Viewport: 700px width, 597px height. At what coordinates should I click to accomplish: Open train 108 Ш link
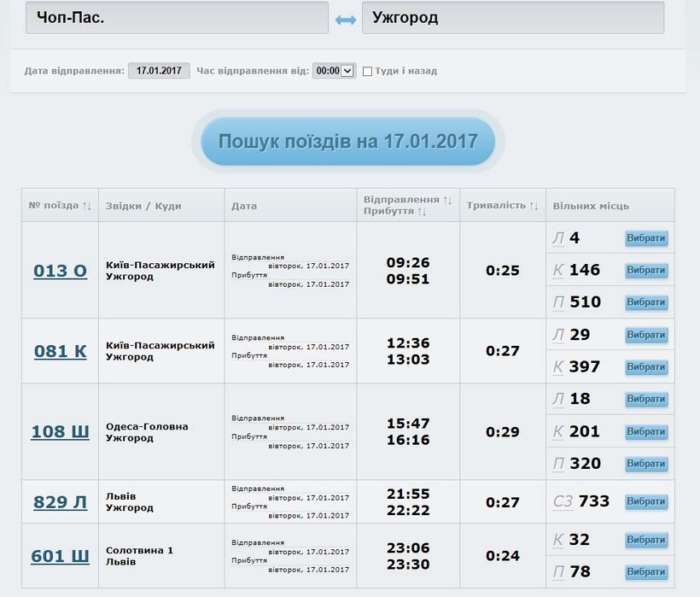coord(61,431)
